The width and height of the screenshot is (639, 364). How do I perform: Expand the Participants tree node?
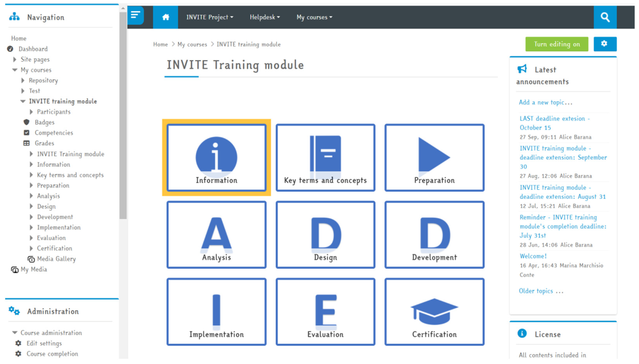click(x=31, y=112)
